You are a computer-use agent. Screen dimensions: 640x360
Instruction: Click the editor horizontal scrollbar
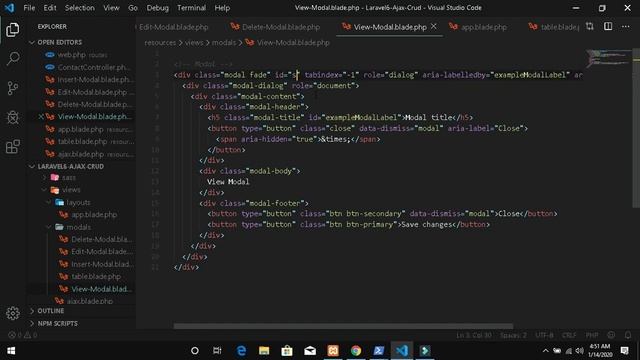tap(343, 326)
